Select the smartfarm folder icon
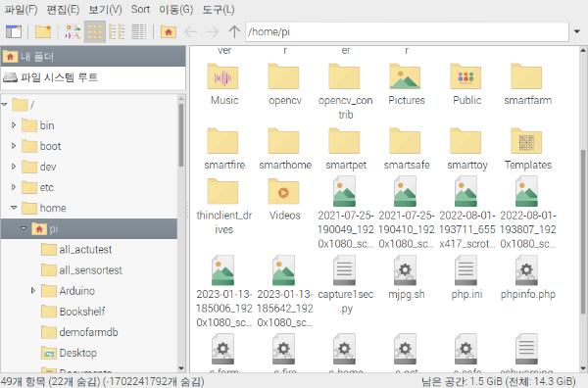The height and width of the screenshot is (388, 588). [x=527, y=76]
